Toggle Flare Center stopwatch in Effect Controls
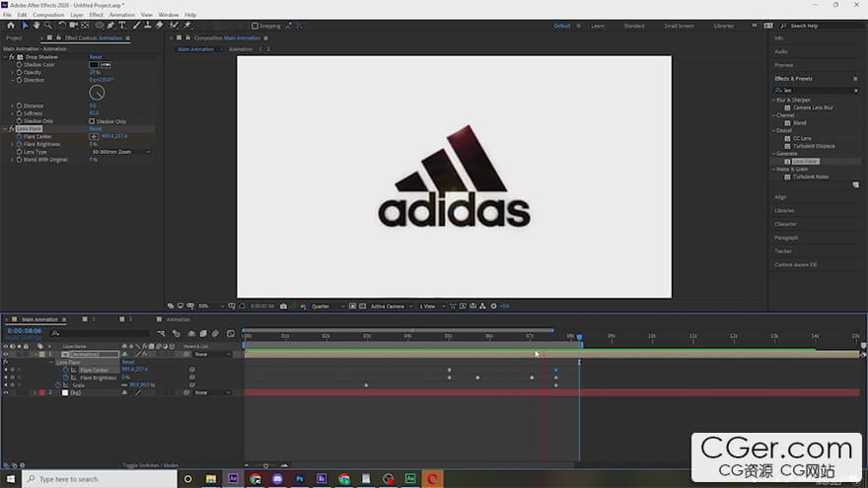The height and width of the screenshot is (488, 868). [x=20, y=136]
